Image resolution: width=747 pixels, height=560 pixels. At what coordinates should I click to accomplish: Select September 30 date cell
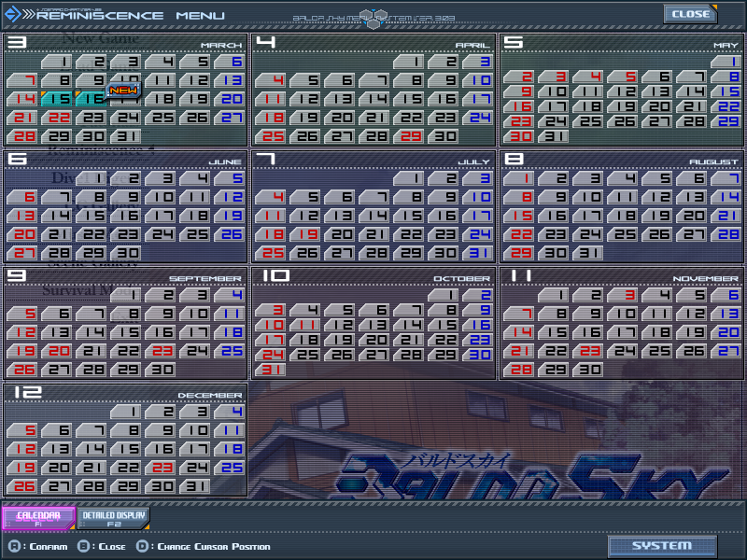[161, 369]
